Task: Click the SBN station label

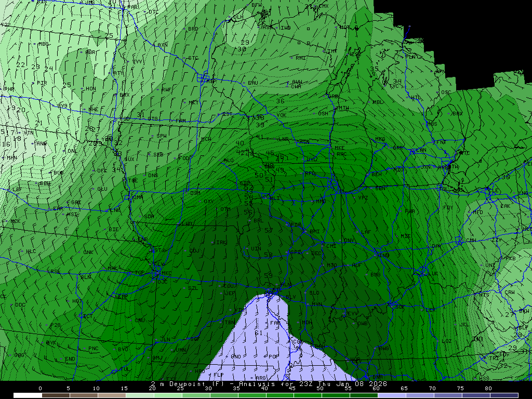Action: coord(380,188)
